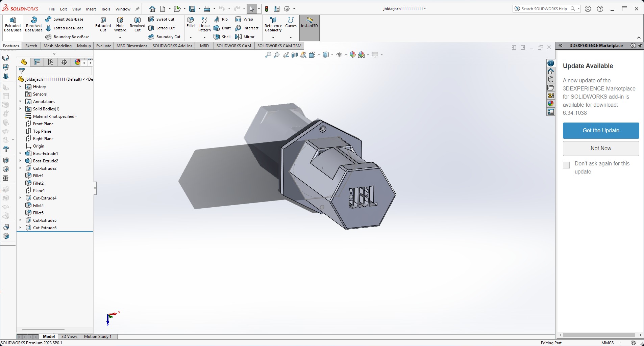Open the Hole Wizard tool

120,25
